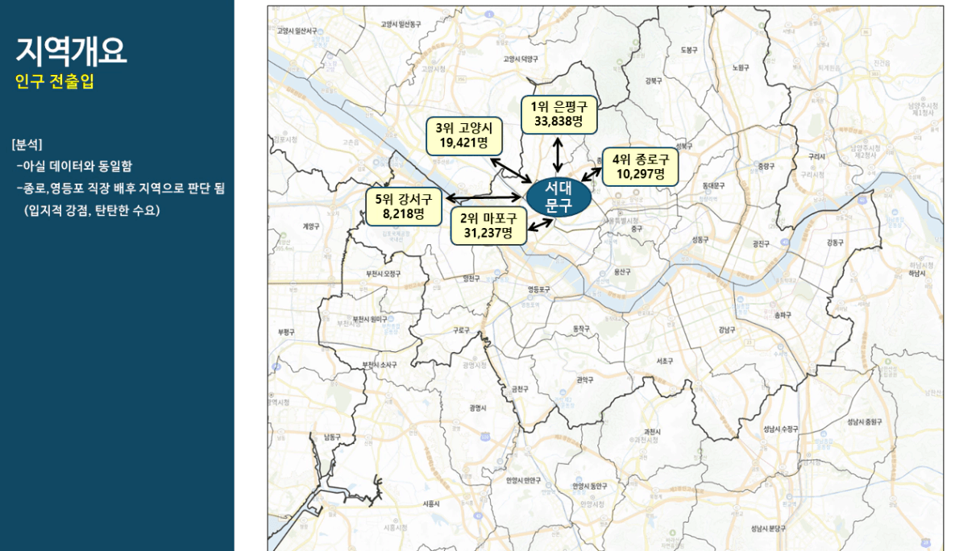Click the '강동구' map label
The height and width of the screenshot is (551, 980).
834,242
